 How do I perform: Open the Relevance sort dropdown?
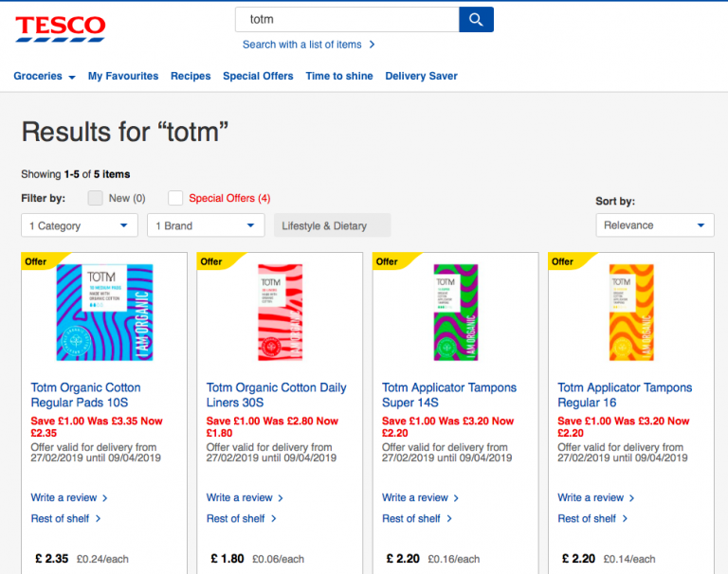[x=654, y=225]
